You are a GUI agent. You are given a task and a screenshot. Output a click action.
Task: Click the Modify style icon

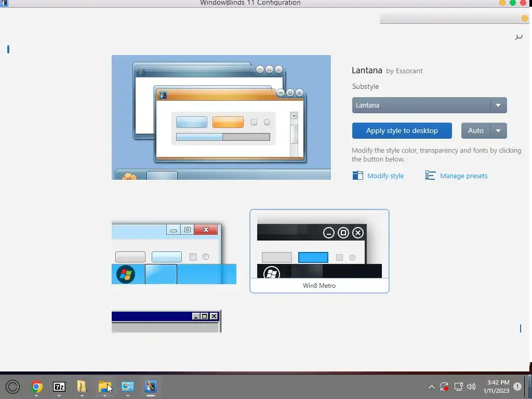tap(357, 175)
